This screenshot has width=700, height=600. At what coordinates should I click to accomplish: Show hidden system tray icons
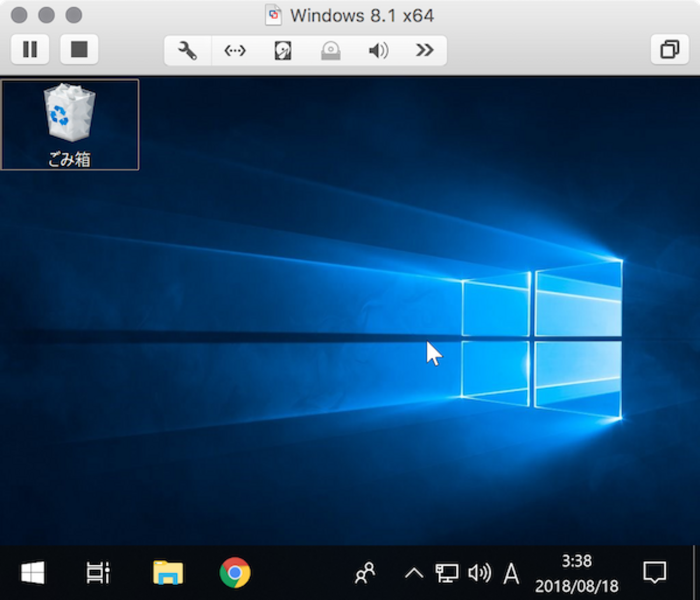tap(414, 573)
